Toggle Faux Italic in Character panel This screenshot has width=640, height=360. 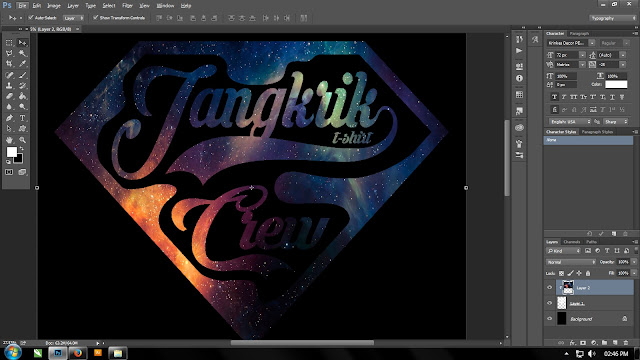(564, 97)
